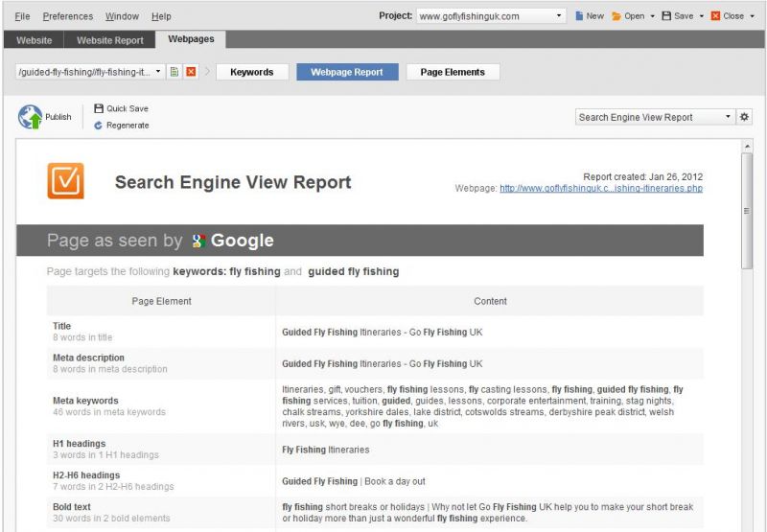Click the Keywords button

[252, 72]
